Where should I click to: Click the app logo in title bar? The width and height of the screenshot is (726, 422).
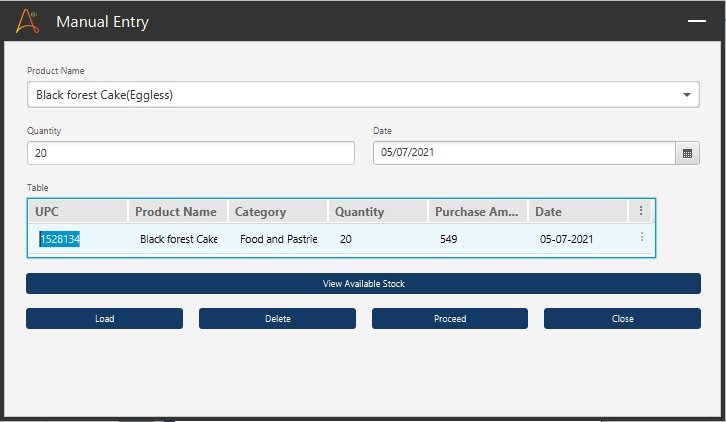pyautogui.click(x=27, y=21)
